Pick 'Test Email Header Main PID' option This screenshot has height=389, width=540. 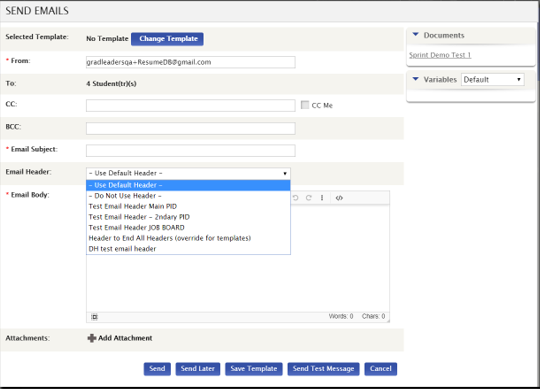188,207
